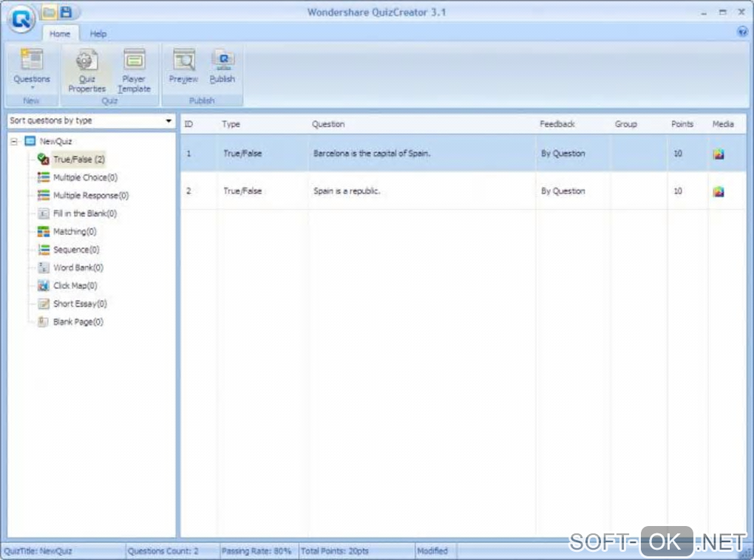Image resolution: width=754 pixels, height=560 pixels.
Task: Collapse the NewQuiz tree node
Action: [x=14, y=141]
